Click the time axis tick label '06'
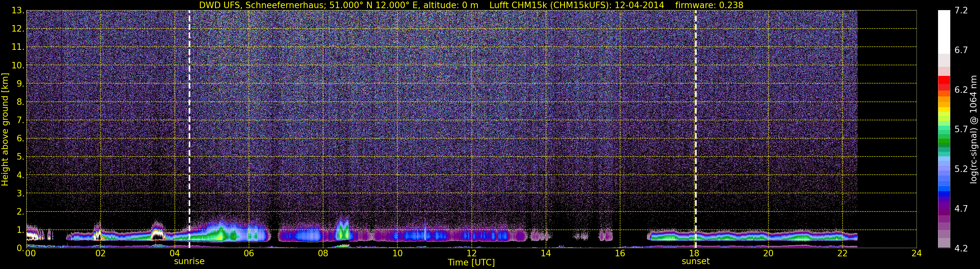980x269 pixels. pos(249,254)
